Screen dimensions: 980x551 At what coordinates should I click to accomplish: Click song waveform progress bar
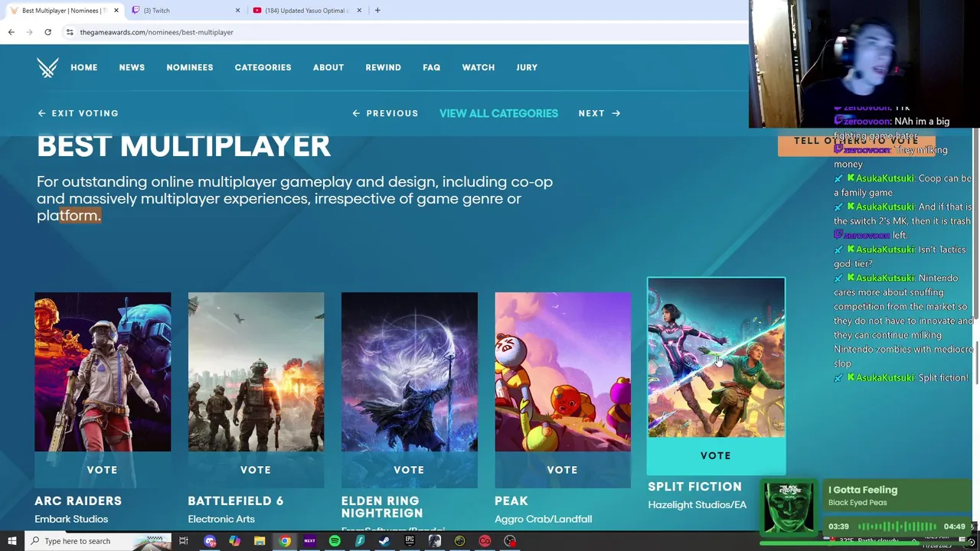pyautogui.click(x=897, y=527)
